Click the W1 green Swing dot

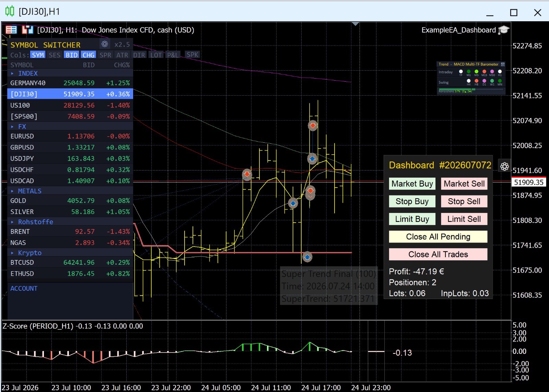click(x=492, y=81)
